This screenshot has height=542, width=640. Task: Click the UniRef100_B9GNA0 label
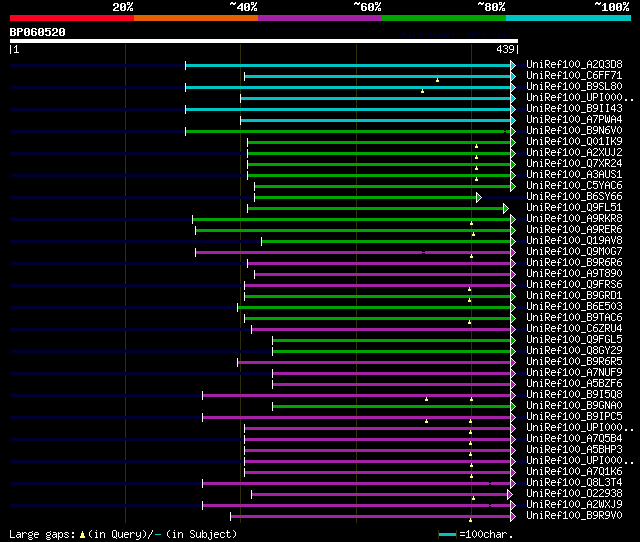pyautogui.click(x=574, y=406)
